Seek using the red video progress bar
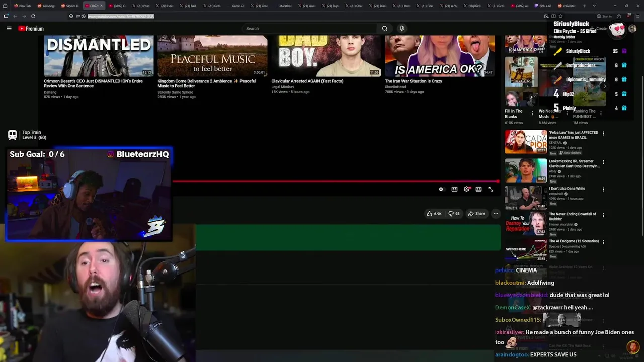Screen dimensions: 644x362 coord(336,181)
